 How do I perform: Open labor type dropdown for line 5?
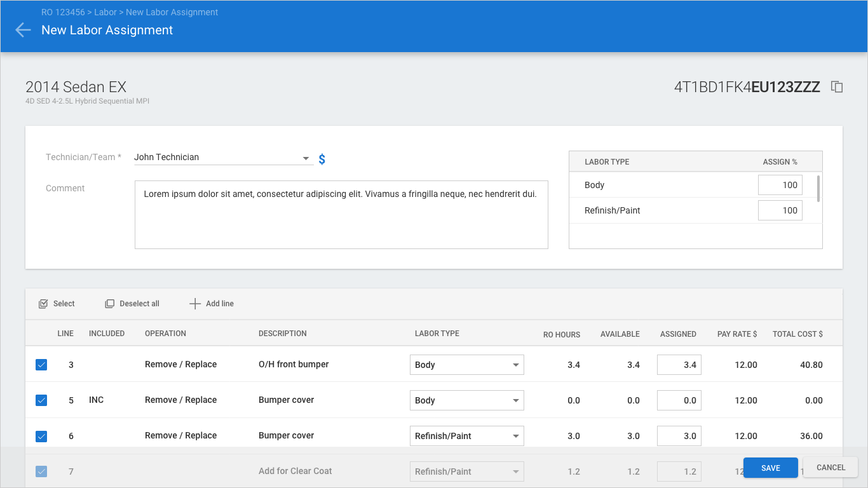[515, 401]
